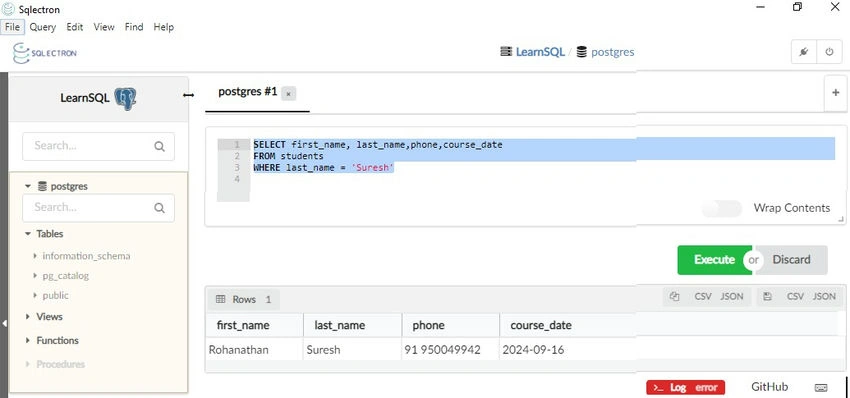Click the Rows table grid icon
The image size is (850, 398).
[x=220, y=299]
